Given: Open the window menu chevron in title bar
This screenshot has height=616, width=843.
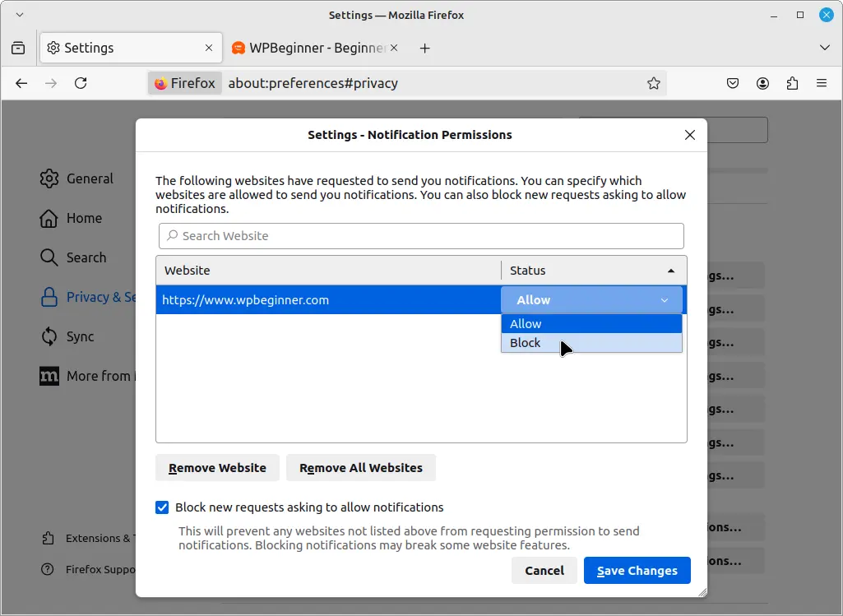Looking at the screenshot, I should (x=20, y=15).
